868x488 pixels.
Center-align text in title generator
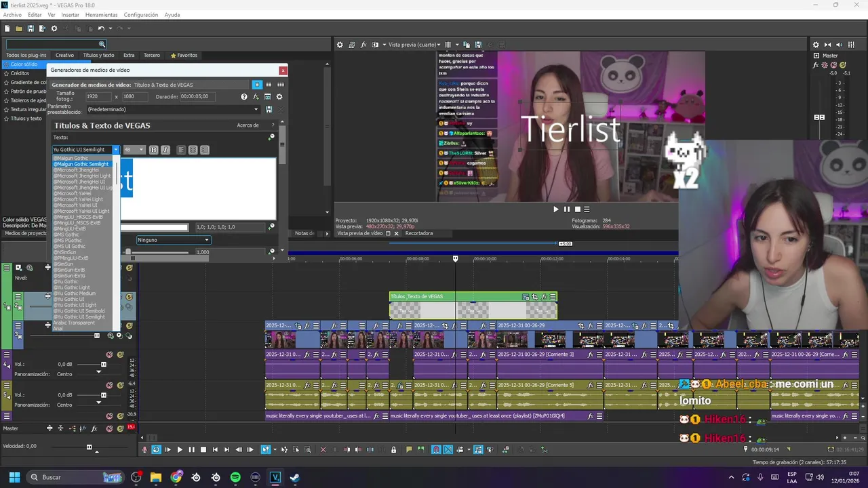click(x=193, y=150)
